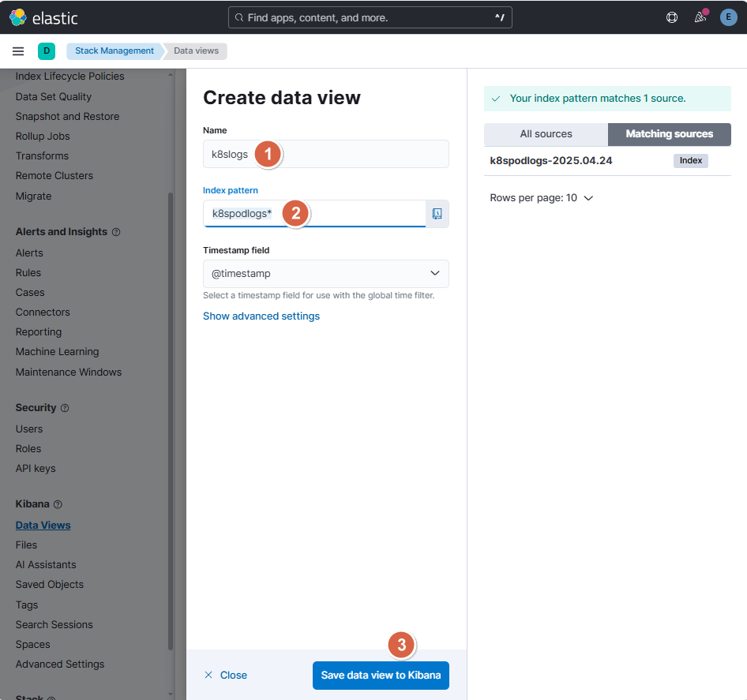747x700 pixels.
Task: Click the Security section help icon
Action: (x=65, y=408)
